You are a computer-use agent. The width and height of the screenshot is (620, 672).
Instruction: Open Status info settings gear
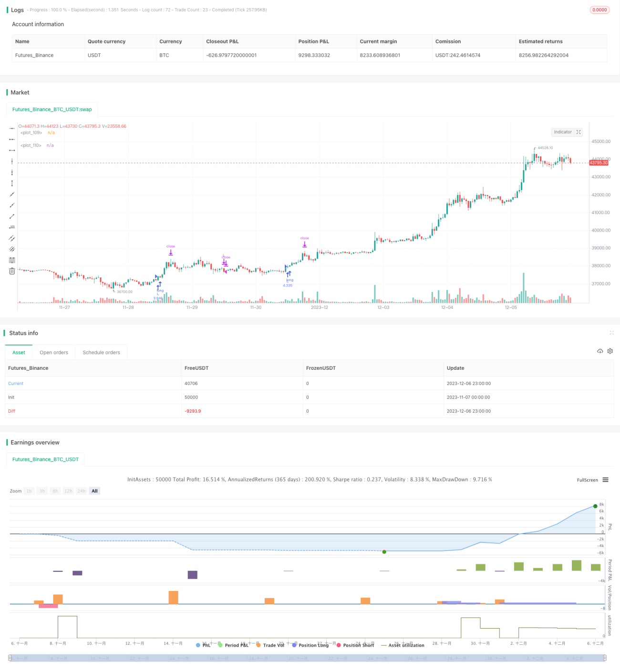point(610,351)
